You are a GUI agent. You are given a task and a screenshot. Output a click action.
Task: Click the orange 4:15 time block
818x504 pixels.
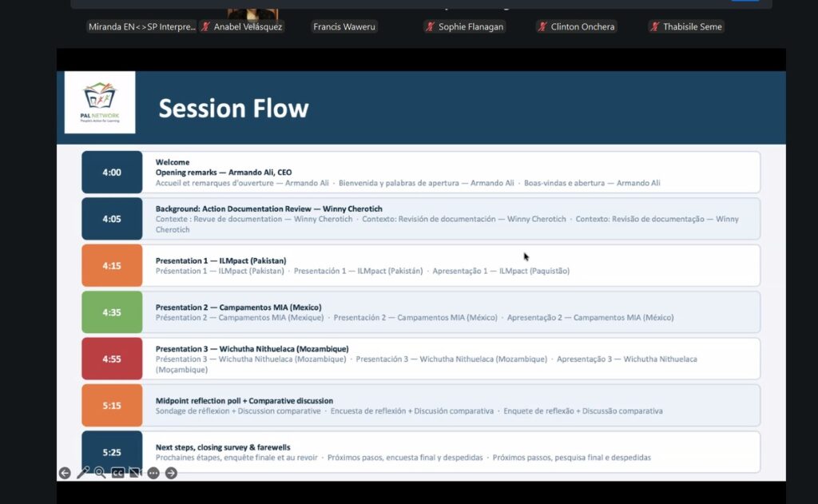[x=112, y=265]
